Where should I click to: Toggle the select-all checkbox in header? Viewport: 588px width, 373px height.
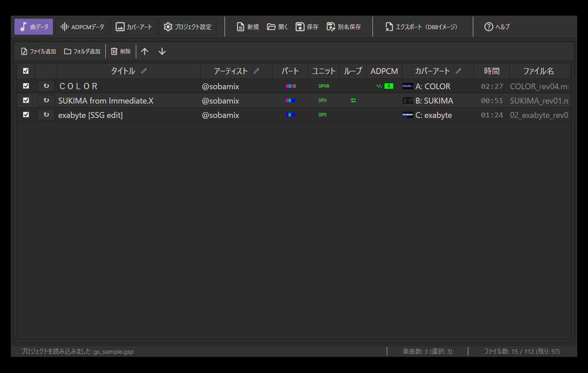pos(26,71)
